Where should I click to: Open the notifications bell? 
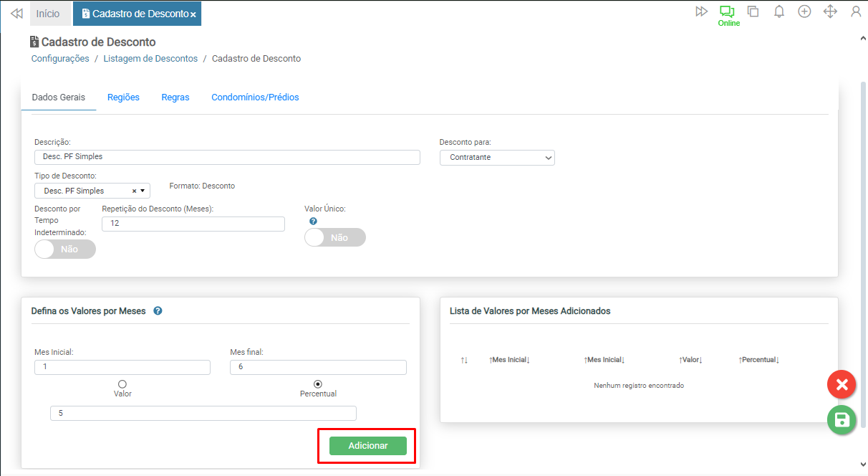[779, 11]
